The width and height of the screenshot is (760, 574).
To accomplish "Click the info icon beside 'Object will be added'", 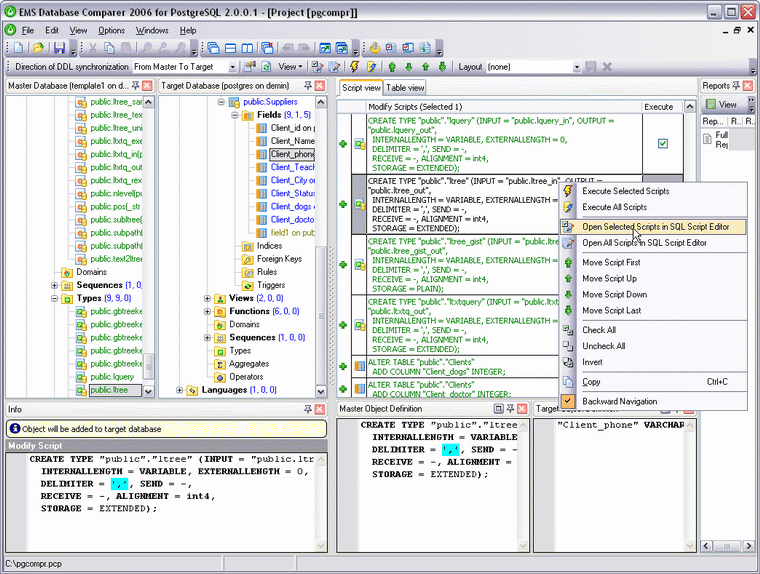I will click(x=15, y=429).
